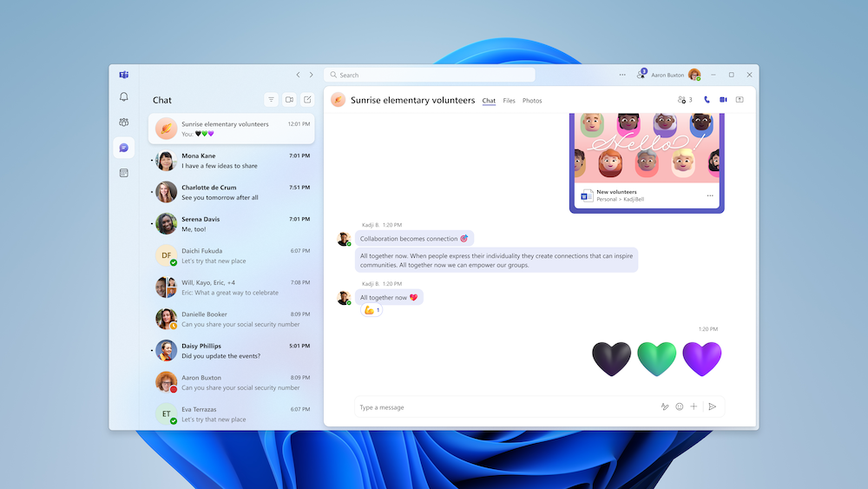Viewport: 868px width, 489px height.
Task: Expand the plus attachments menu in compose box
Action: (x=694, y=407)
